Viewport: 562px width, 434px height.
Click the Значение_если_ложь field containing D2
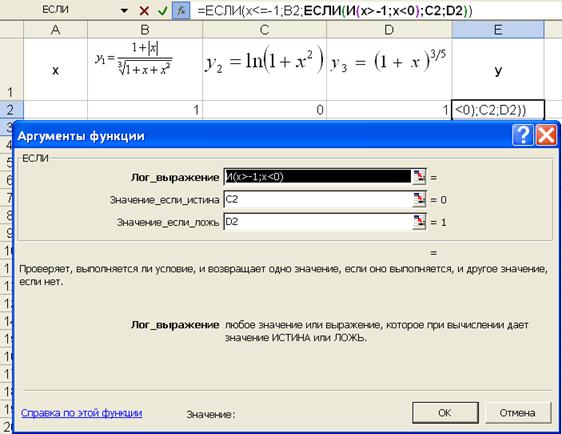point(318,222)
